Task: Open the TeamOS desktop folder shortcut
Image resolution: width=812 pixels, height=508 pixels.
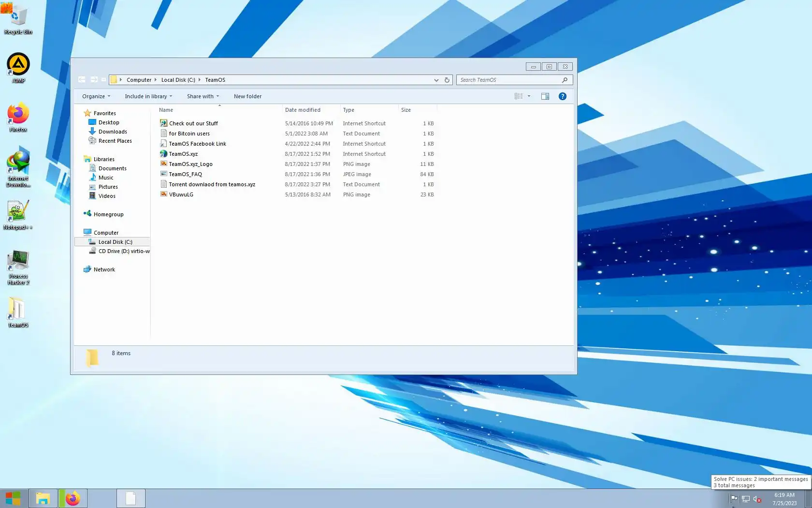Action: (x=18, y=313)
